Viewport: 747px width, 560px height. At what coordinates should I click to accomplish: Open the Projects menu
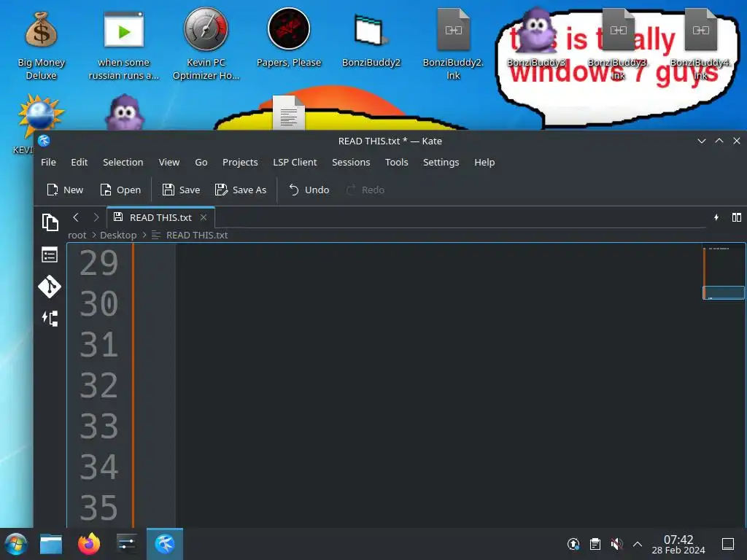tap(240, 163)
